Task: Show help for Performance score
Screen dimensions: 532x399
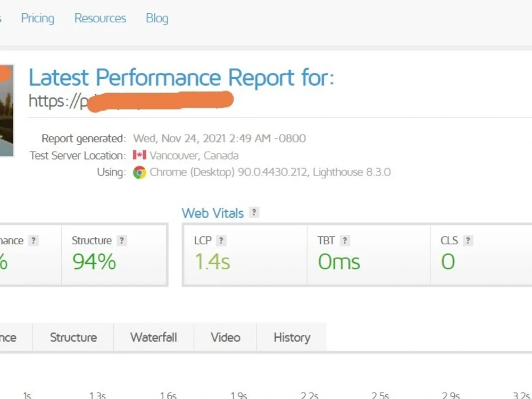Action: tap(33, 240)
